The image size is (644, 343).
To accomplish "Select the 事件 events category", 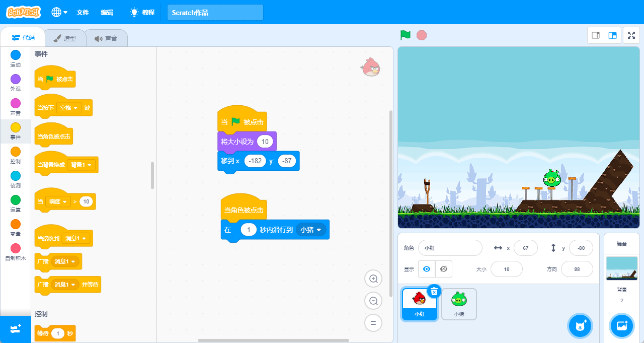I will [x=16, y=131].
